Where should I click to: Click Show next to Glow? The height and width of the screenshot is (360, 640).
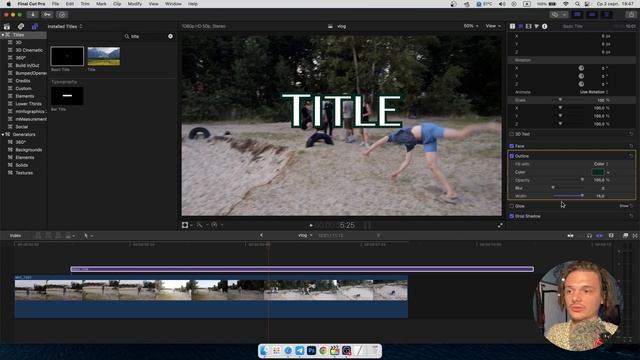(x=624, y=206)
